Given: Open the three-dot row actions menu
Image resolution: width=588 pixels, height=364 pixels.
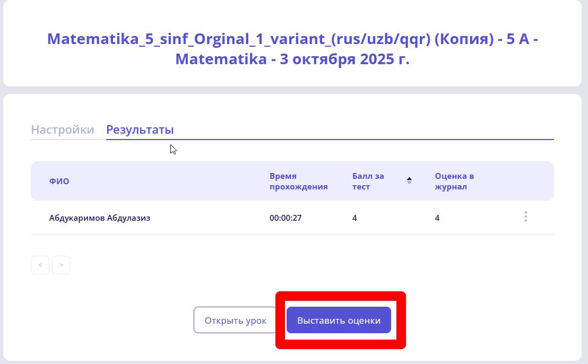Looking at the screenshot, I should point(525,216).
